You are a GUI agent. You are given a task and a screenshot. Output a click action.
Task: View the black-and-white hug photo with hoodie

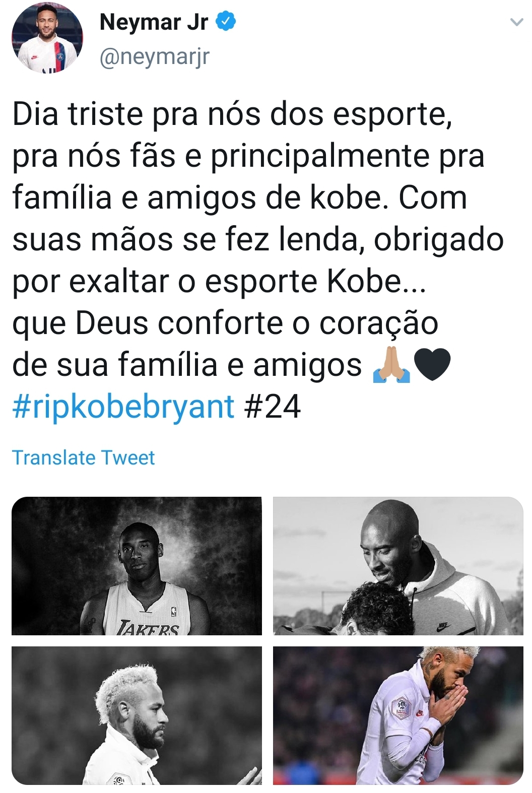click(x=398, y=566)
